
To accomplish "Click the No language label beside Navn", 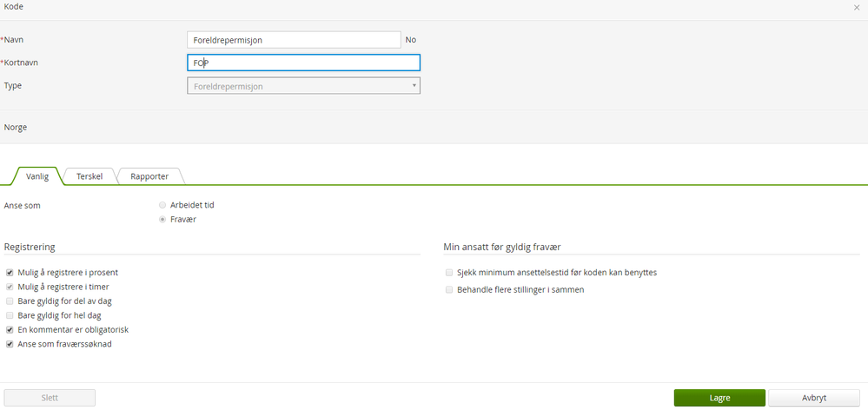I will click(x=411, y=40).
